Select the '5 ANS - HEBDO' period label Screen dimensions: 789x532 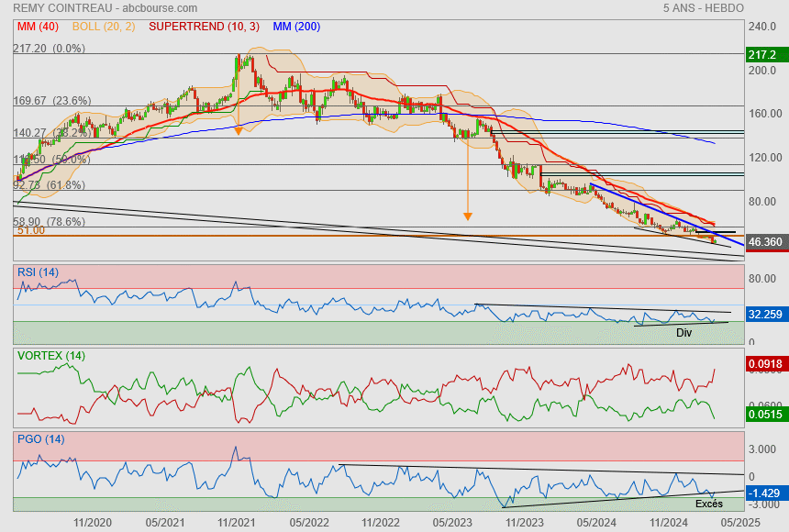[x=703, y=8]
